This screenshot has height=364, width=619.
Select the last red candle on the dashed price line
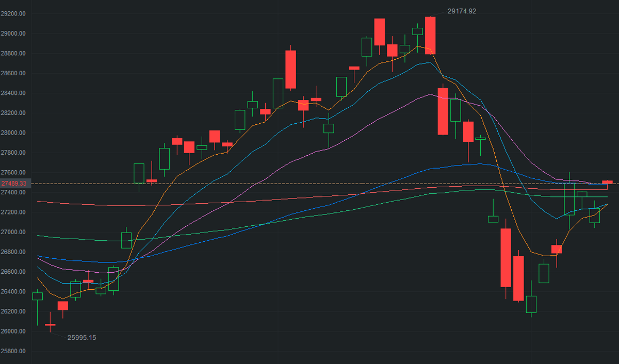coord(607,182)
